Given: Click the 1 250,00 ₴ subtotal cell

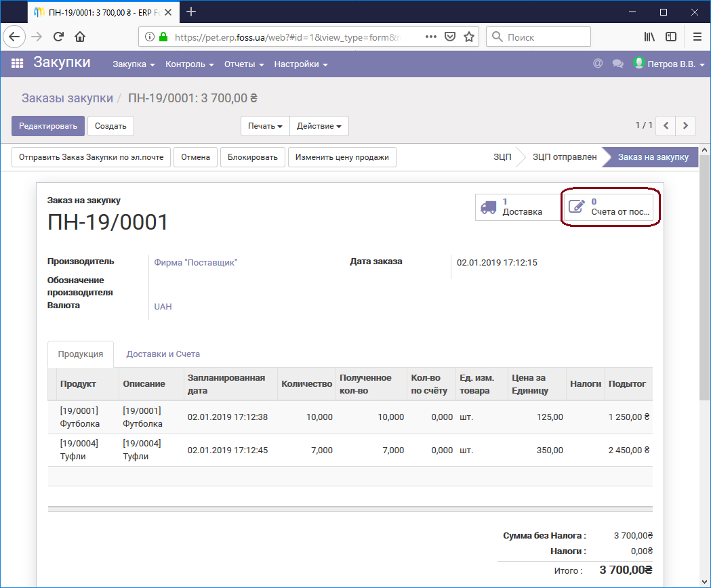Looking at the screenshot, I should [628, 417].
